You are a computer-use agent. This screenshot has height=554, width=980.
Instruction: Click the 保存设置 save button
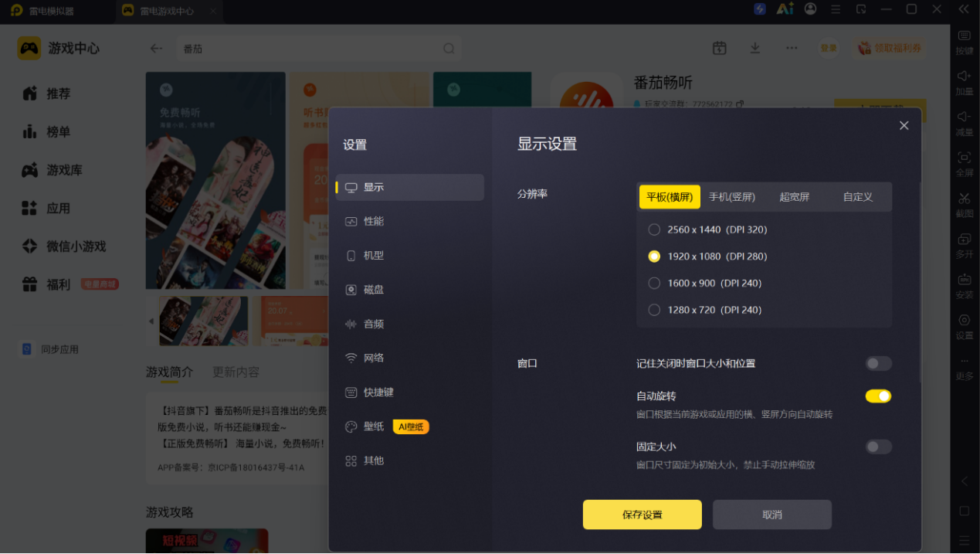click(x=642, y=515)
